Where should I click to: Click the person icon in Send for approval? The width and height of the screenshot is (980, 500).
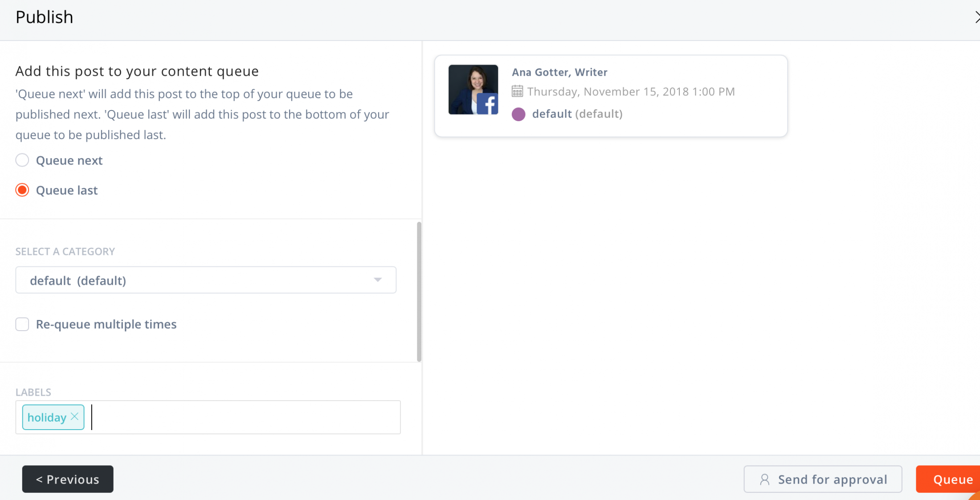(764, 480)
